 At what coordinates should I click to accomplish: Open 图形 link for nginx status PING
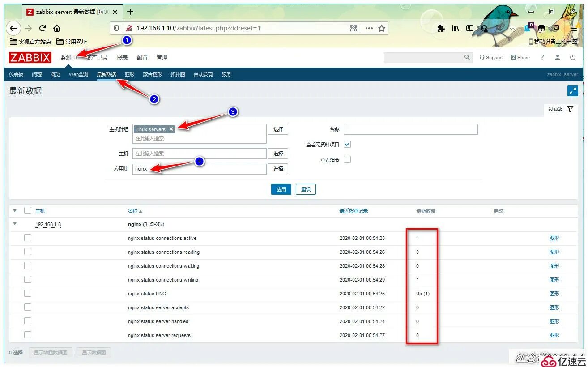(x=554, y=294)
